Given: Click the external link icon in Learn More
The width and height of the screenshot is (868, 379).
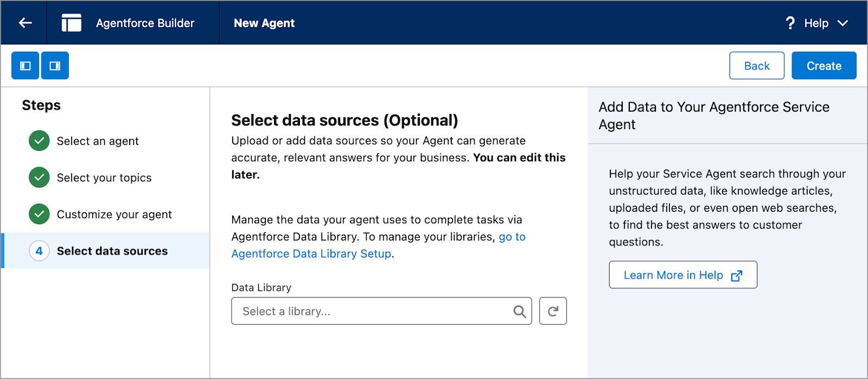Looking at the screenshot, I should (737, 276).
